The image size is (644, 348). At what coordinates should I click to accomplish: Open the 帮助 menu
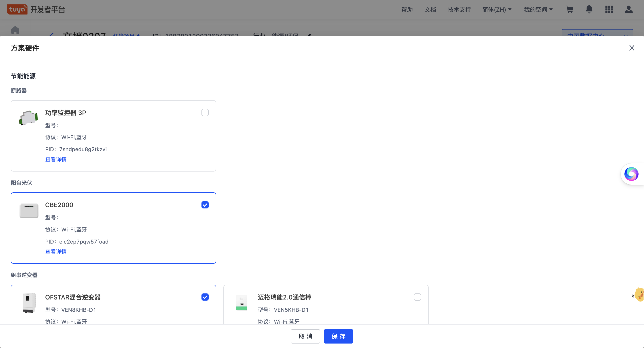(407, 9)
